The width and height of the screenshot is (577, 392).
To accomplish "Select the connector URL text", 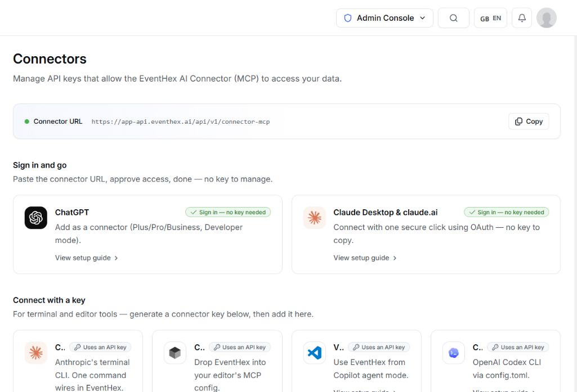I will [181, 121].
